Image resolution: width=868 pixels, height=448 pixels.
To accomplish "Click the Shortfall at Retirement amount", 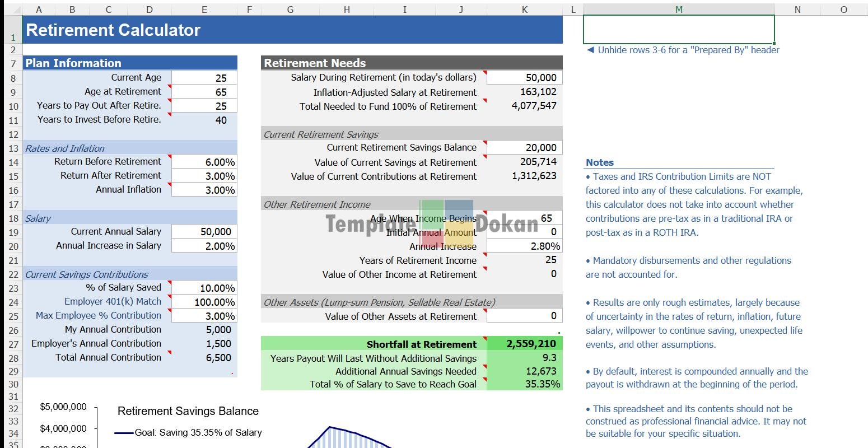I will 524,344.
